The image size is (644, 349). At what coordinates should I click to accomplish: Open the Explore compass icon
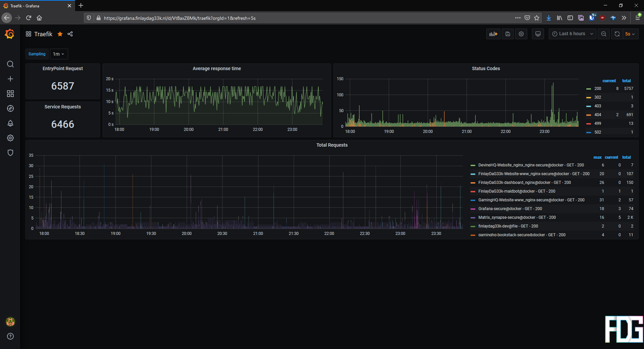click(x=10, y=108)
